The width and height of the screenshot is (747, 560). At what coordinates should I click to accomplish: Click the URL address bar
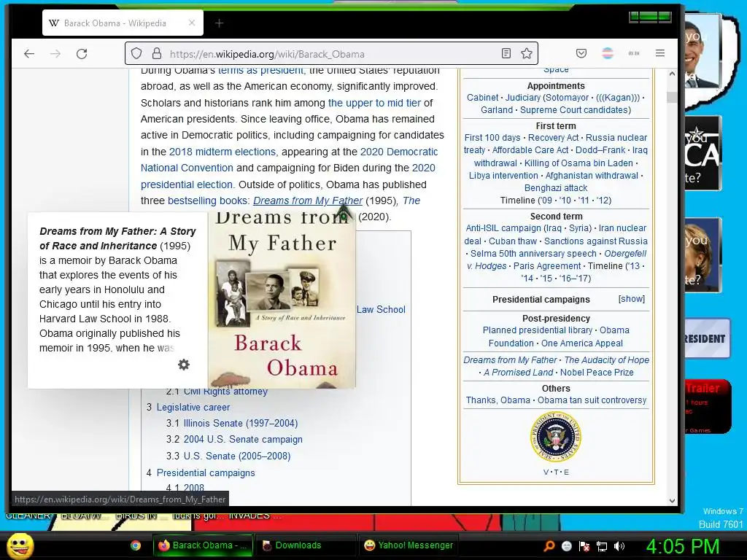point(331,54)
